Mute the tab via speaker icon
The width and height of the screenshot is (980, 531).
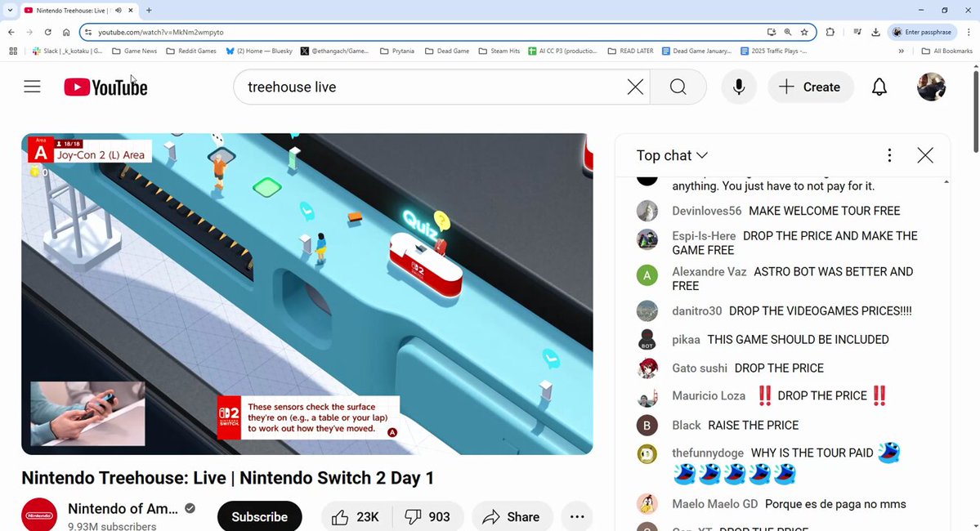[x=119, y=10]
